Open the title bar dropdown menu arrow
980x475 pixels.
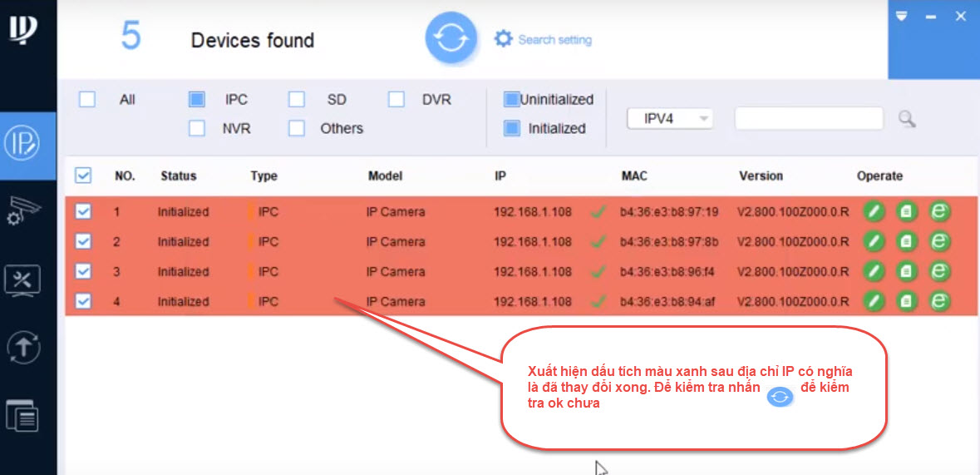pyautogui.click(x=901, y=17)
